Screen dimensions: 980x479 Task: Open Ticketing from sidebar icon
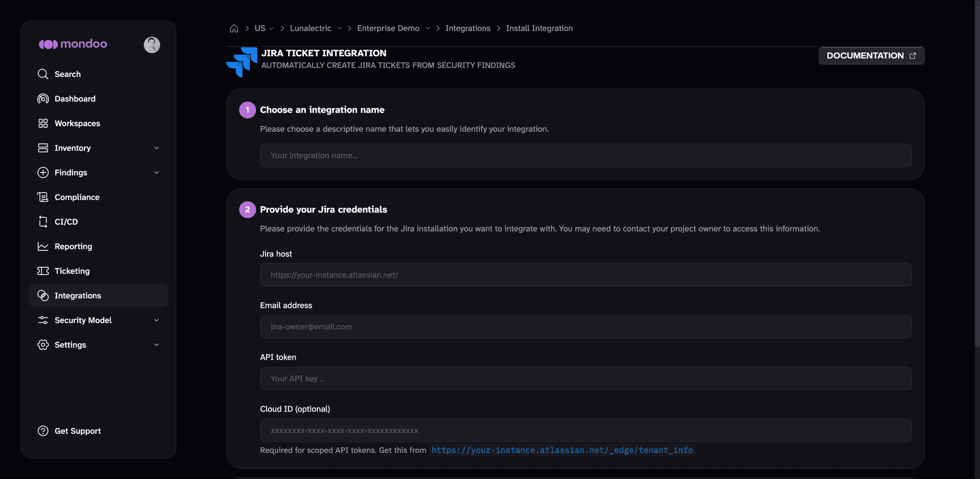(x=43, y=271)
